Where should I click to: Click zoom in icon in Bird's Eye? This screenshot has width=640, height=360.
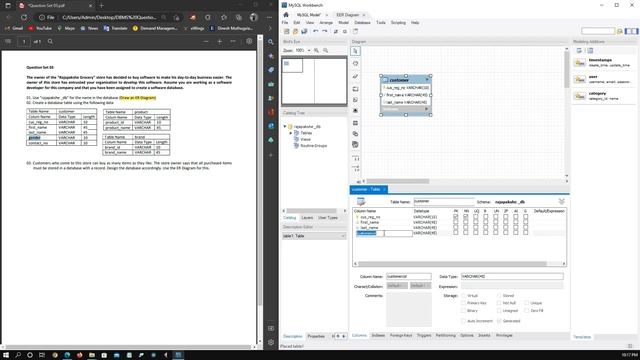pyautogui.click(x=316, y=50)
